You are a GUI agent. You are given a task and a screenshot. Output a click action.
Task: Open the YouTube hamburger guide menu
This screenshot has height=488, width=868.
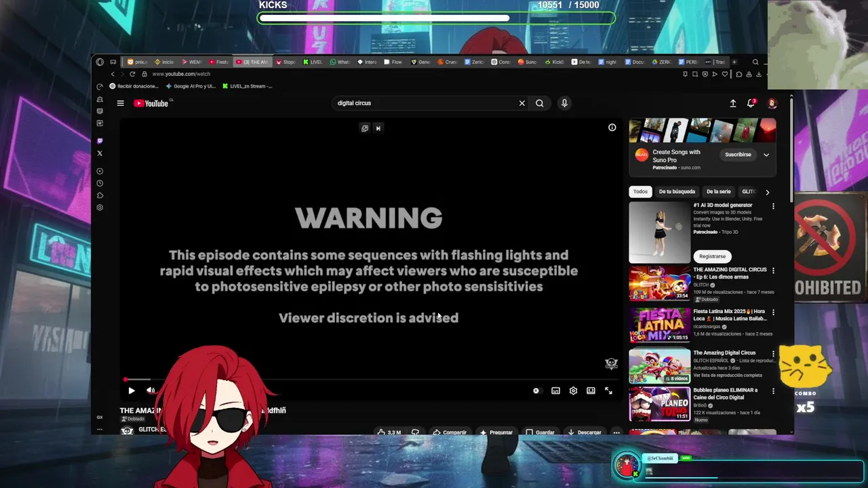pyautogui.click(x=120, y=103)
